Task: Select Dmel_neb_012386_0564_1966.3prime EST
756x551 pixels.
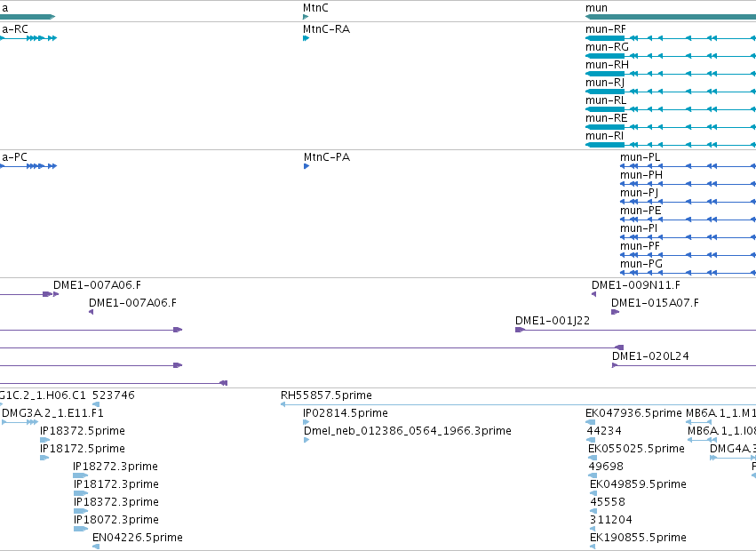Action: point(306,440)
